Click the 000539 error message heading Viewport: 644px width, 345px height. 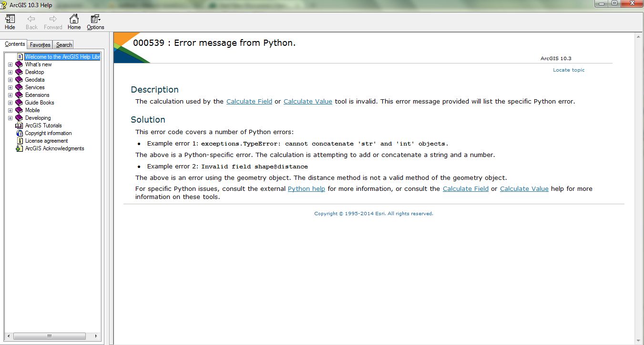point(215,43)
